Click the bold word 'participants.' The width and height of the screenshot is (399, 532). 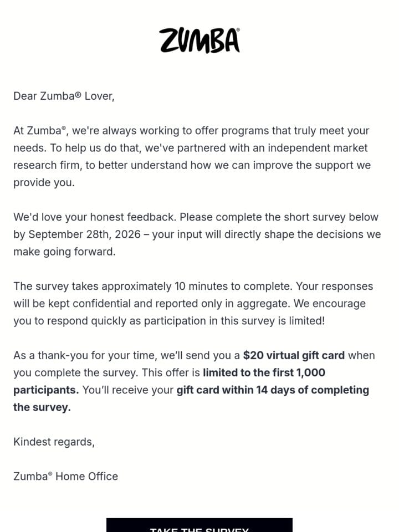[x=46, y=390]
